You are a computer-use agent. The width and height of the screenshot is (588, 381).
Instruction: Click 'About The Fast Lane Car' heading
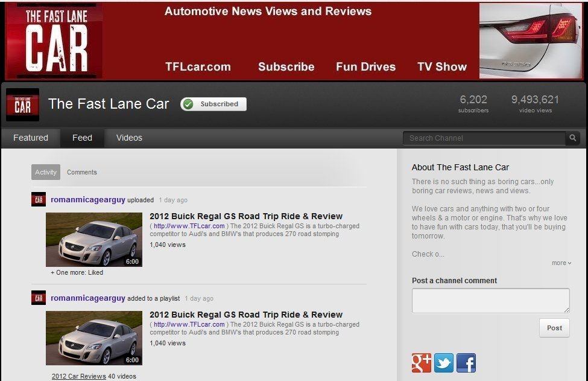(460, 167)
